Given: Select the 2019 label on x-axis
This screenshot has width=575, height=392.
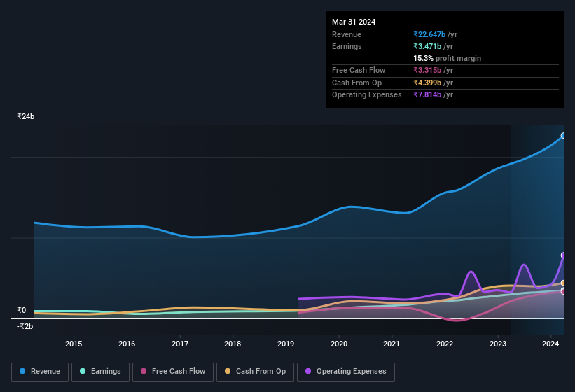Looking at the screenshot, I should click(286, 344).
